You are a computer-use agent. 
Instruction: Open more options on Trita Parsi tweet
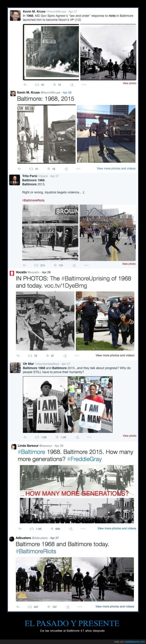[86, 265]
